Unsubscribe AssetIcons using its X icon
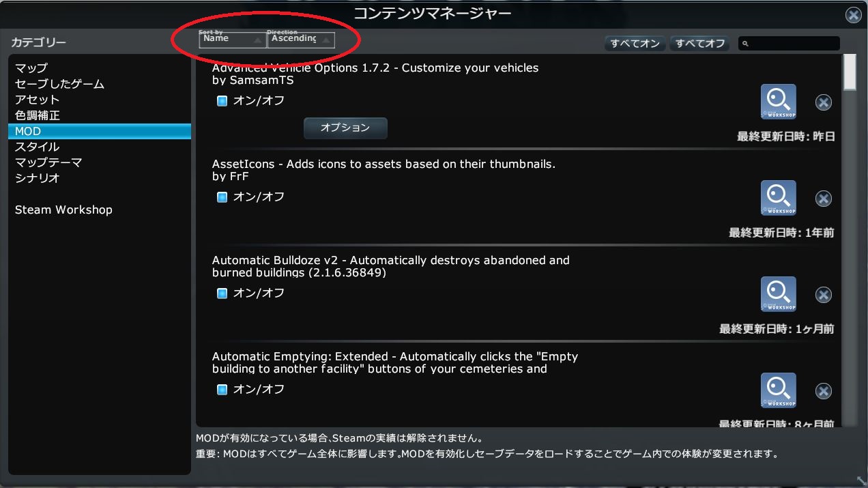Viewport: 868px width, 488px height. tap(824, 199)
